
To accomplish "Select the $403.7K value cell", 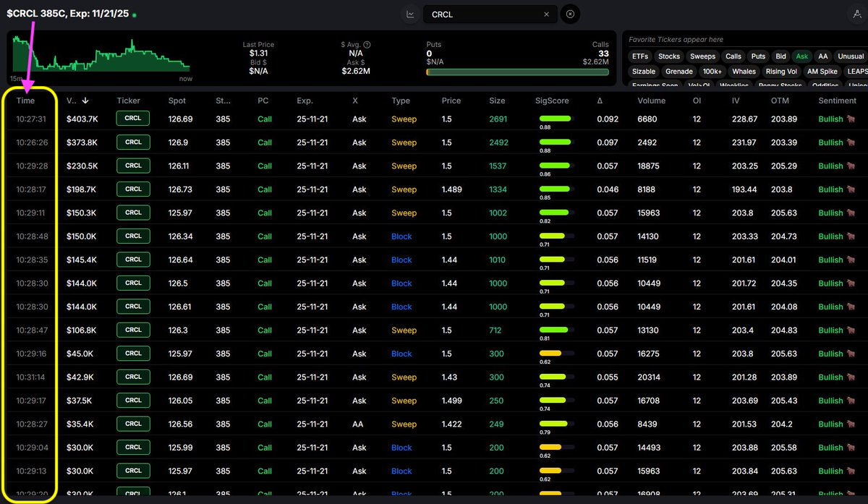I will 82,119.
